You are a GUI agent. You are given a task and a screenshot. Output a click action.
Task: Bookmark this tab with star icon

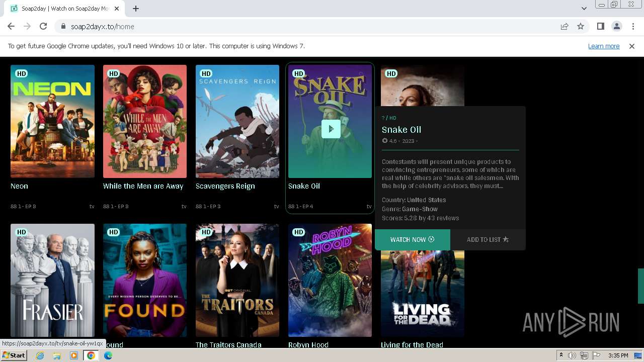581,26
